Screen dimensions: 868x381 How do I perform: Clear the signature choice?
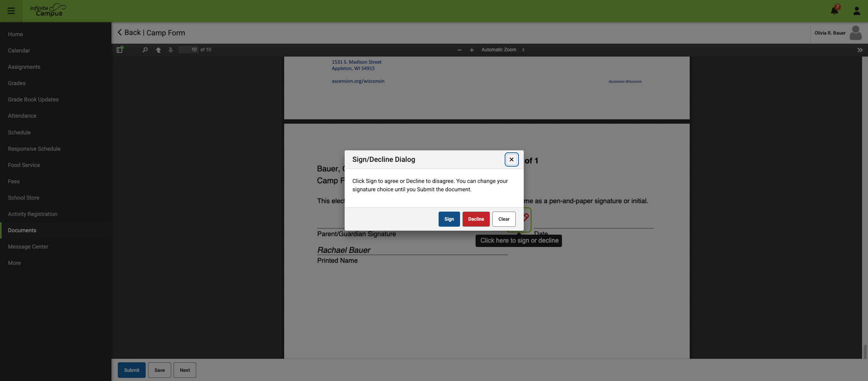point(504,219)
